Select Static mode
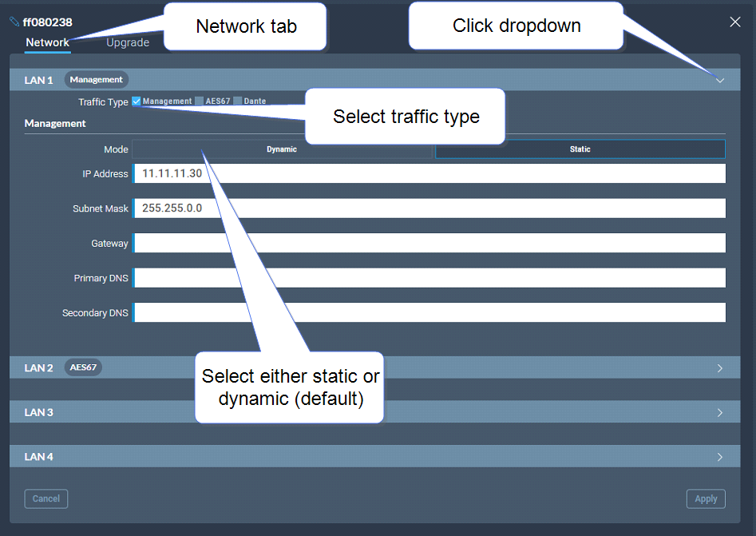This screenshot has height=536, width=756. (580, 149)
